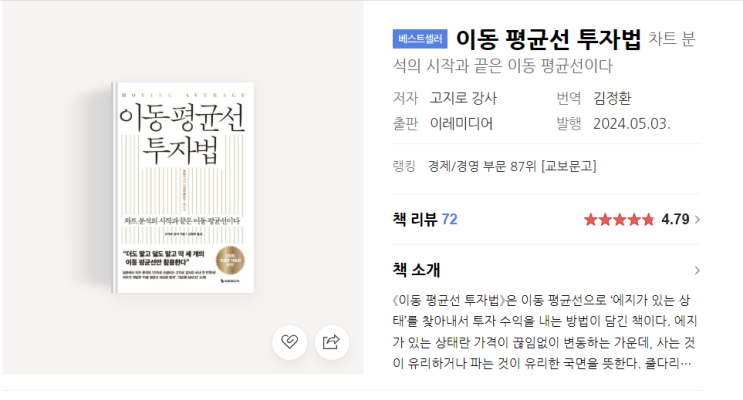Screen dimensions: 743x400
Task: Click the 4.79 rating score
Action: [675, 219]
